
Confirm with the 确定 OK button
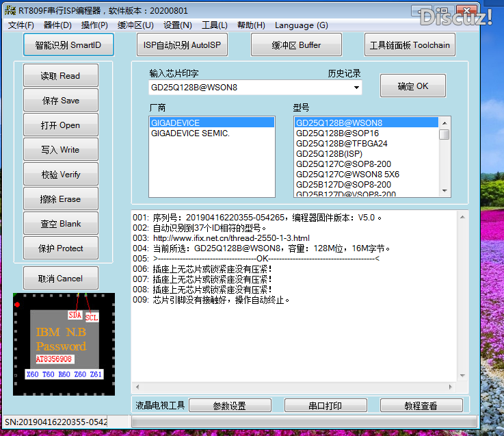(413, 86)
